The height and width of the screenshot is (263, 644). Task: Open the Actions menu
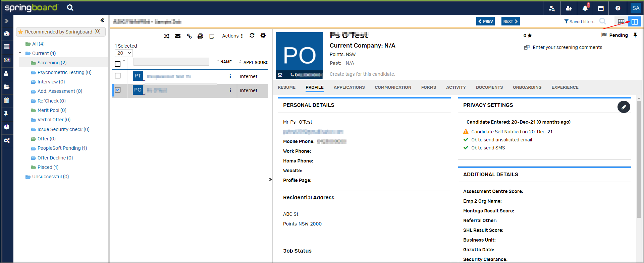[232, 36]
